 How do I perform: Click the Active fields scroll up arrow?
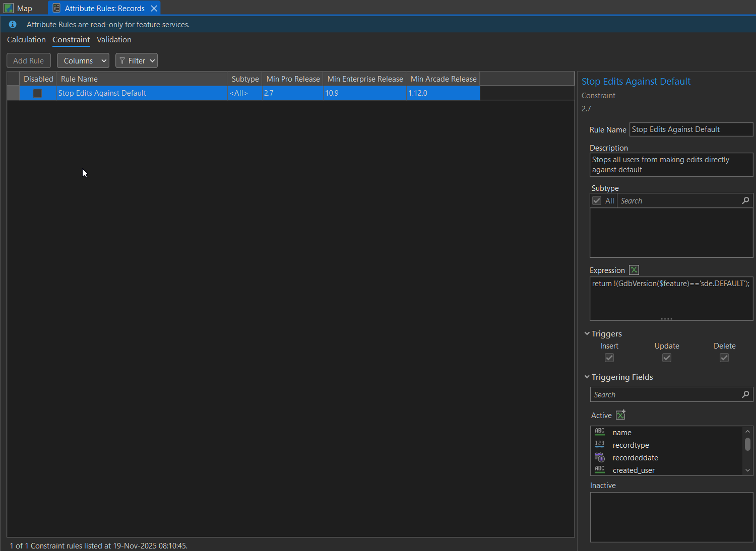coord(747,431)
